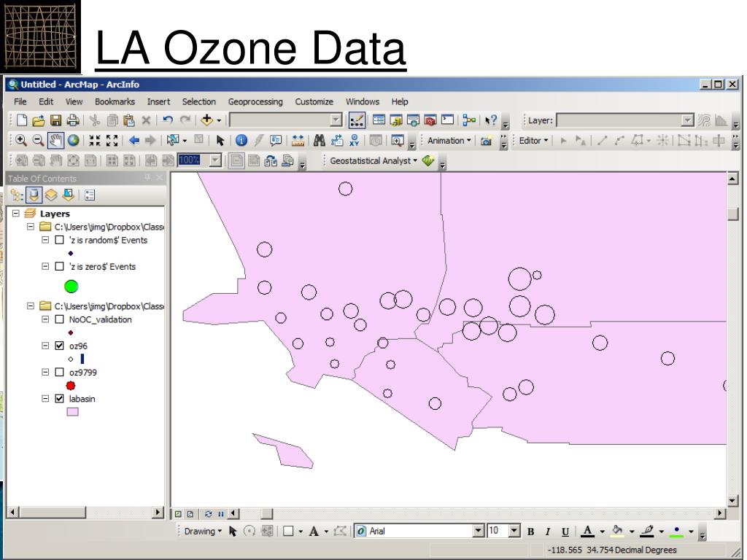Open the Drawing dropdown menu
Screen dimensions: 747x560
[203, 532]
